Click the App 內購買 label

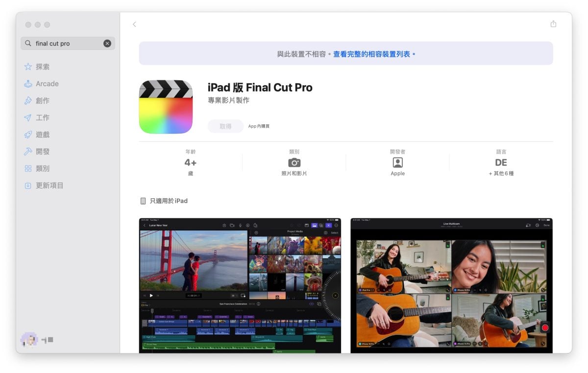(259, 126)
